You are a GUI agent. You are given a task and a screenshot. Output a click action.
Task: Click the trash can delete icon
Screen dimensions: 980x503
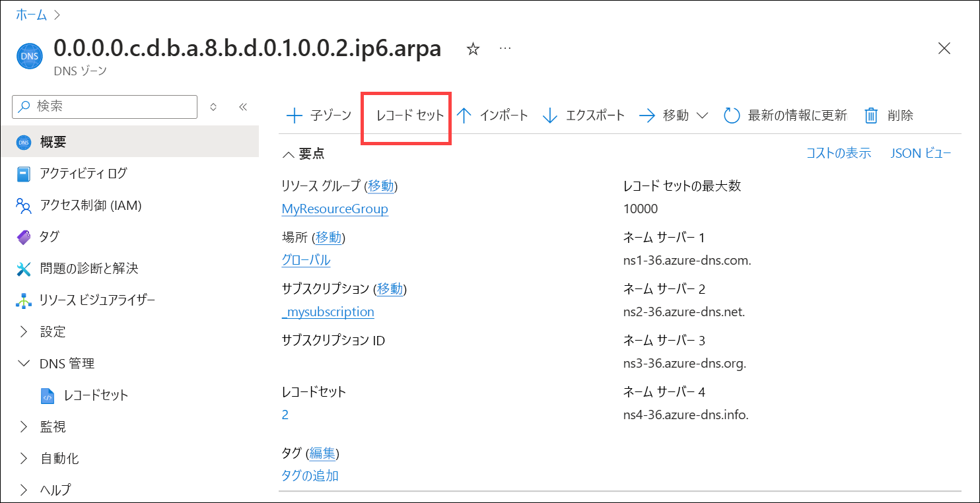pyautogui.click(x=872, y=116)
